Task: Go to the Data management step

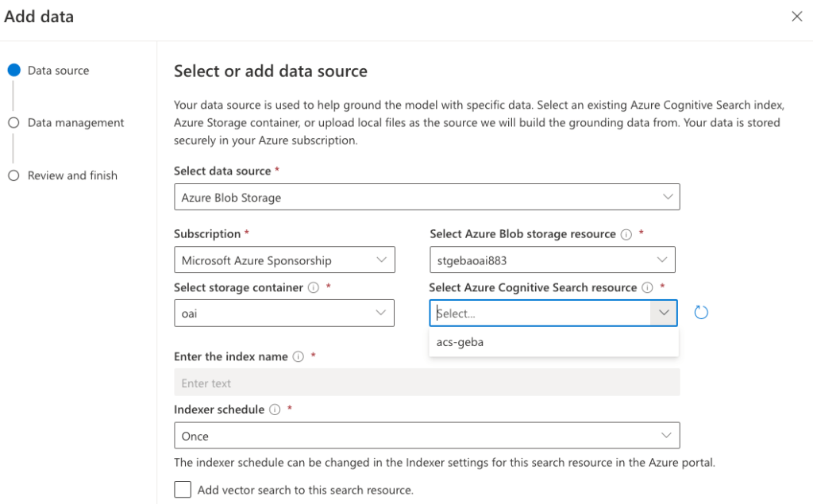Action: (x=75, y=123)
